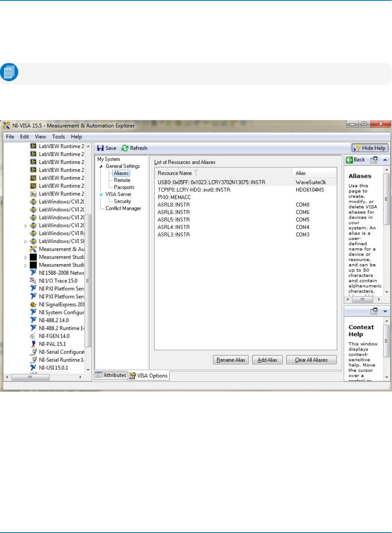Switch to the Attributes tab
Viewport: 392px width, 533px height.
pyautogui.click(x=111, y=375)
